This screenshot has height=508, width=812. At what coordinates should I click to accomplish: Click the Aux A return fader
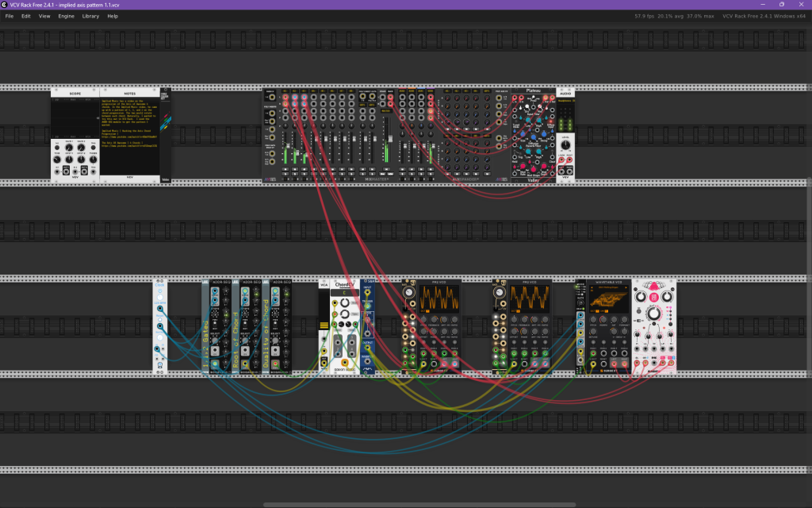click(405, 146)
